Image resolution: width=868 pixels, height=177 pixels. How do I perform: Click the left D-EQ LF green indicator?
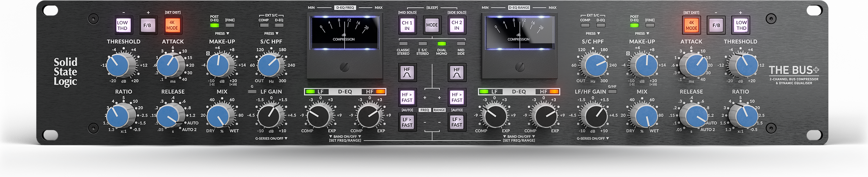pos(310,91)
